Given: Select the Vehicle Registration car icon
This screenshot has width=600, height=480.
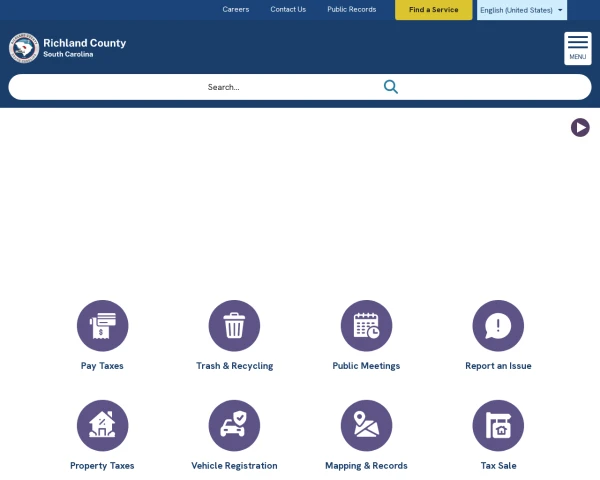Looking at the screenshot, I should (234, 426).
